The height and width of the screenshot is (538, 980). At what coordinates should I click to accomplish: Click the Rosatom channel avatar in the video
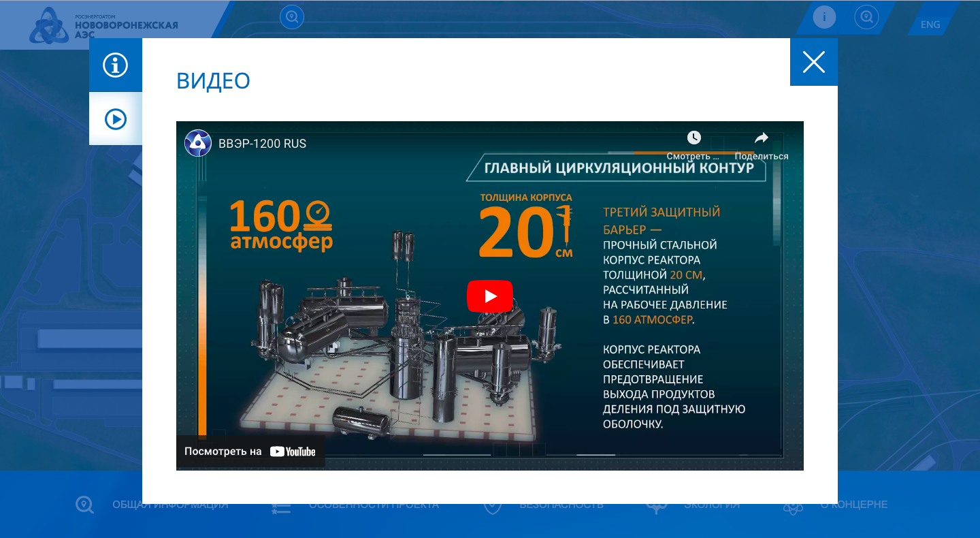pyautogui.click(x=199, y=144)
